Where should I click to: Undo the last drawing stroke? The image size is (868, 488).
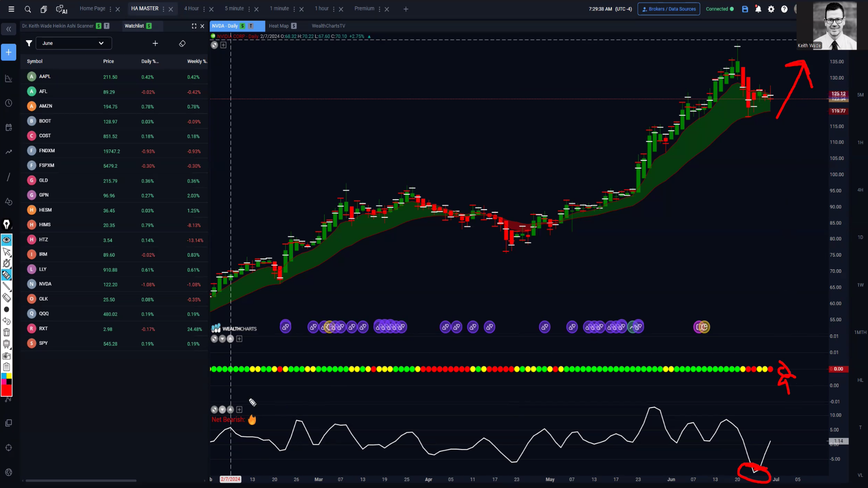click(x=6, y=321)
